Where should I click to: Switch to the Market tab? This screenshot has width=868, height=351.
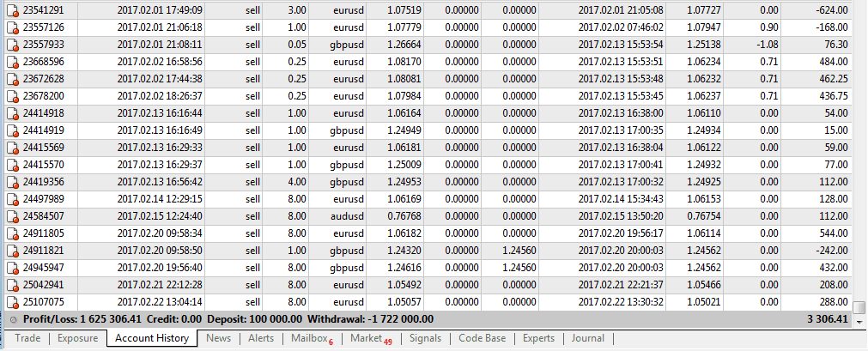pyautogui.click(x=371, y=338)
